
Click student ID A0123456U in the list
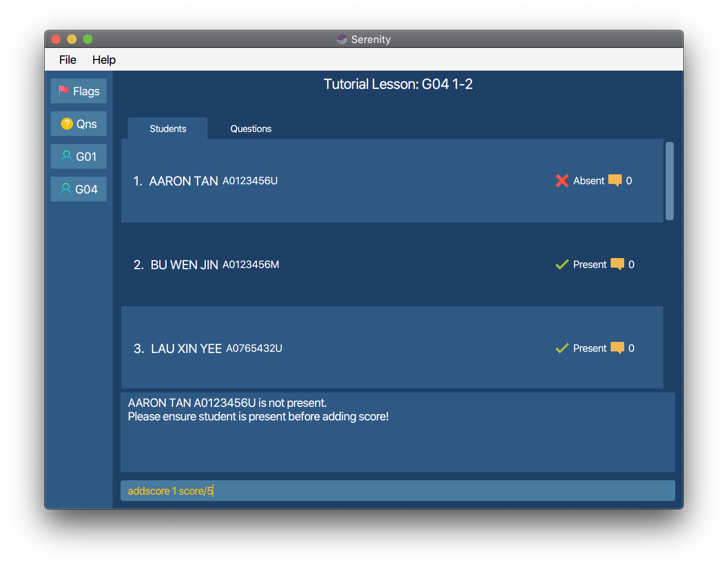pyautogui.click(x=250, y=181)
